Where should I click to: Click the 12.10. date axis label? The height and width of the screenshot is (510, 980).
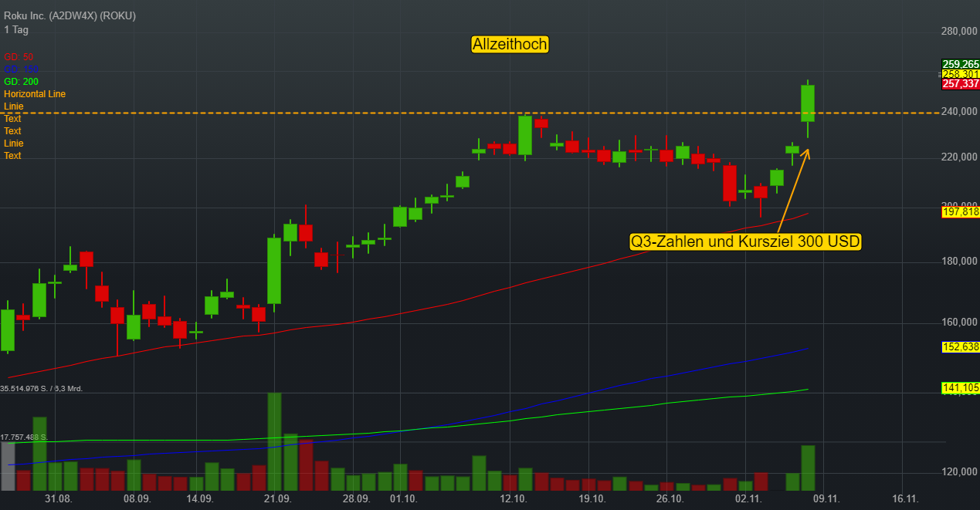[x=514, y=499]
